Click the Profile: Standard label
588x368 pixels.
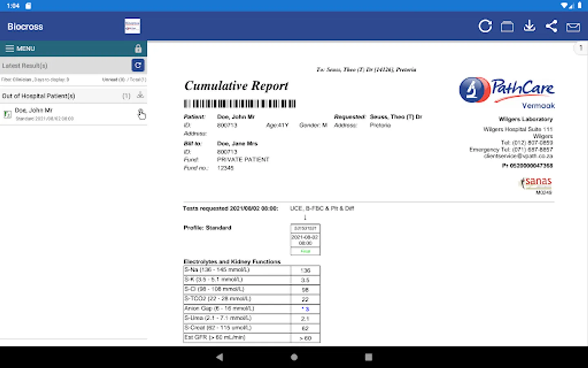point(207,228)
